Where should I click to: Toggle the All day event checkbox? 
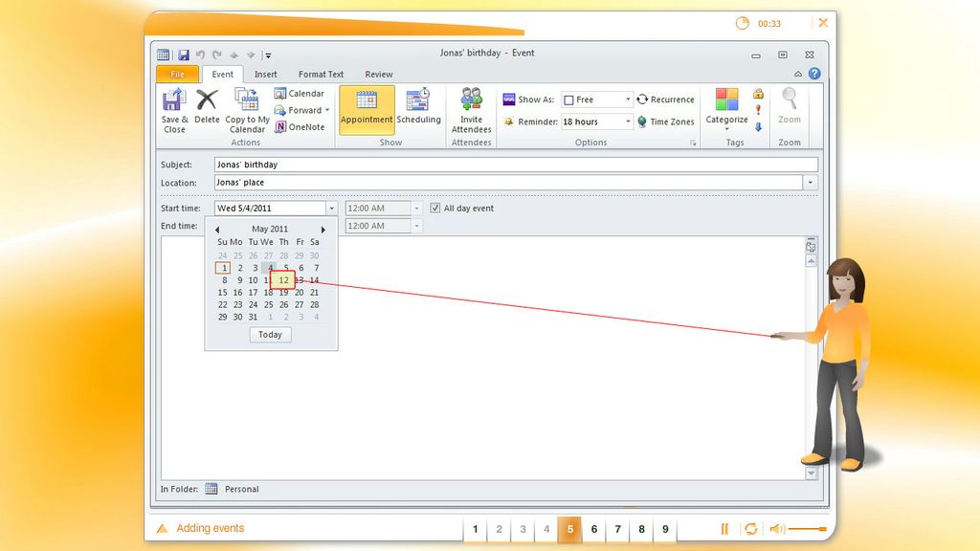pos(435,208)
